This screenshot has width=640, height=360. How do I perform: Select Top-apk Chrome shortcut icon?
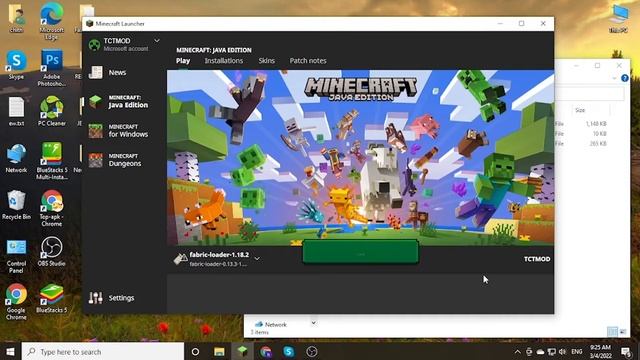click(x=51, y=208)
